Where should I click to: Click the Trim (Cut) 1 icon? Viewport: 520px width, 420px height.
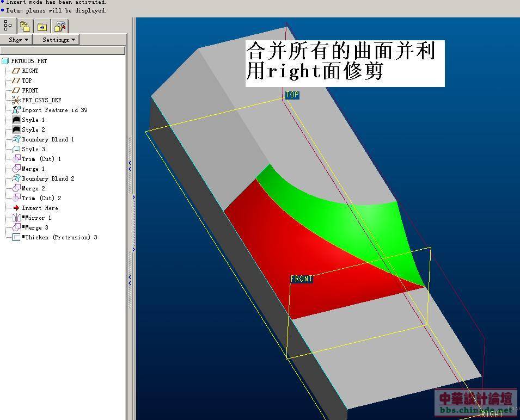[16, 159]
